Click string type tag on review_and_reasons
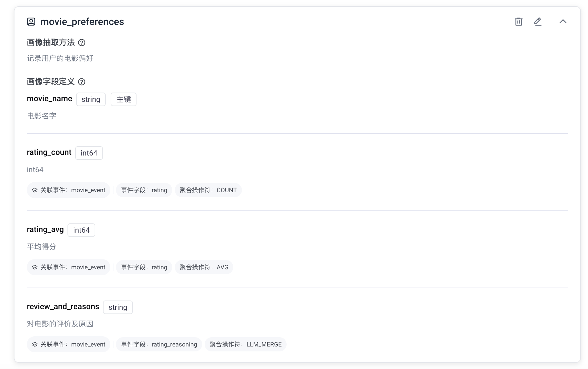 point(118,307)
